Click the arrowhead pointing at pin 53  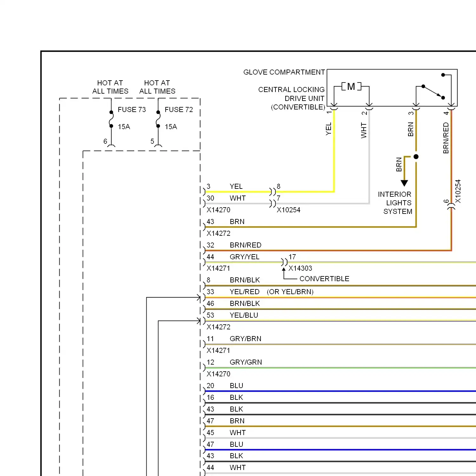(x=199, y=321)
